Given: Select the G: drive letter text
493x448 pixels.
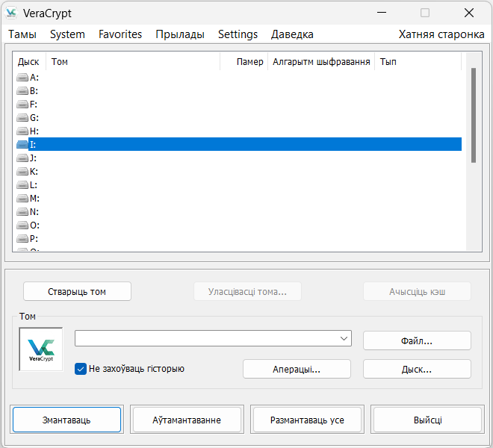Looking at the screenshot, I should pyautogui.click(x=34, y=117).
